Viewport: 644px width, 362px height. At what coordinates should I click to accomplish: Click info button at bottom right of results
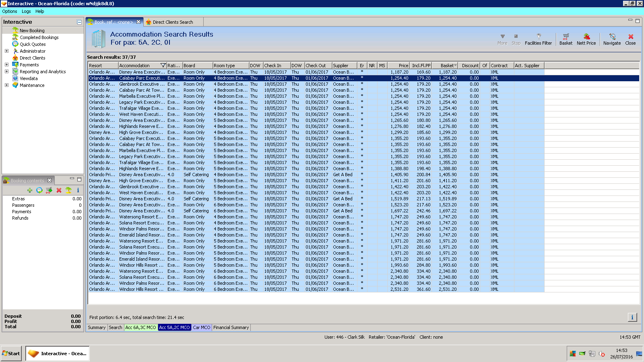632,317
